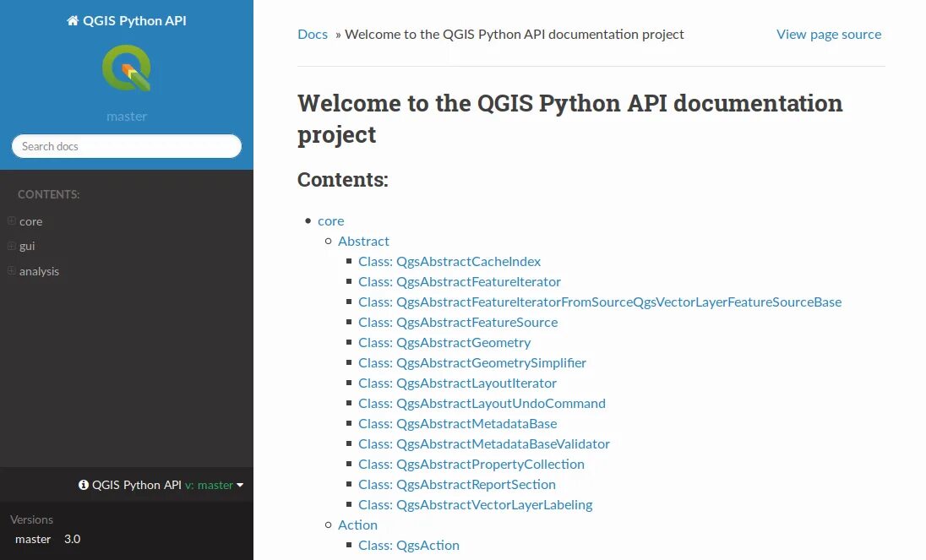Open core in the sidebar contents
Screen dimensions: 926x560
coord(30,221)
